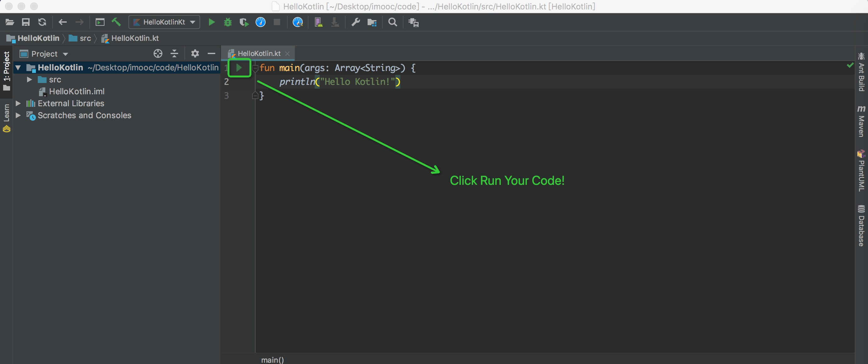Collapse the HelloKotlin project root node
Image resolution: width=868 pixels, height=364 pixels.
pos(18,68)
